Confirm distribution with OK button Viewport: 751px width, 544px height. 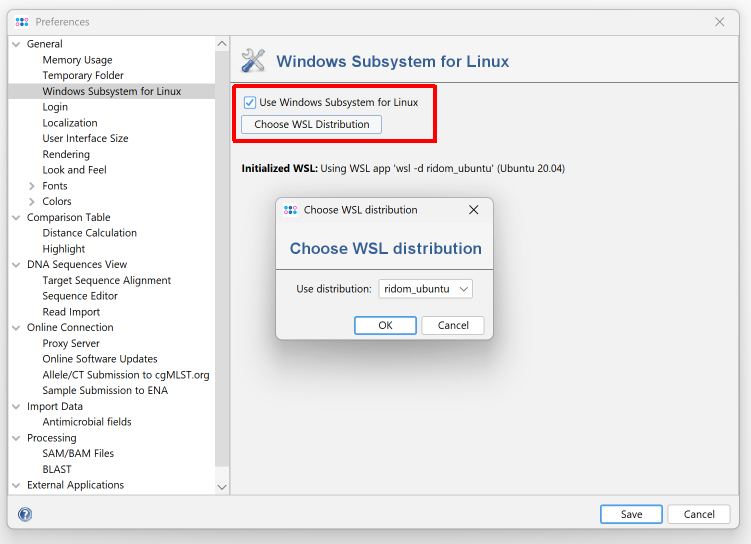pyautogui.click(x=385, y=325)
